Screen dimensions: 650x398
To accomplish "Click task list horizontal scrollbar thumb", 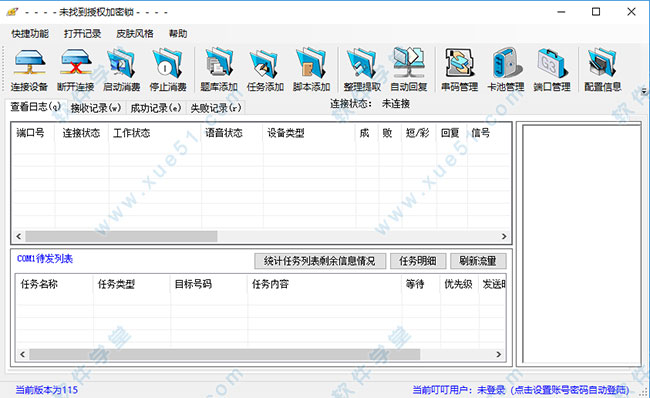I will click(x=224, y=354).
